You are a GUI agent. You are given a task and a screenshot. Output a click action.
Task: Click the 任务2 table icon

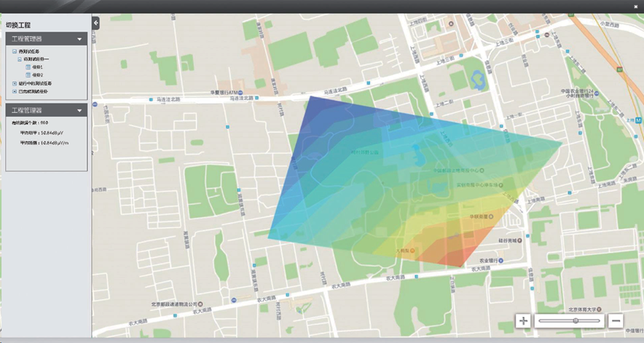28,76
